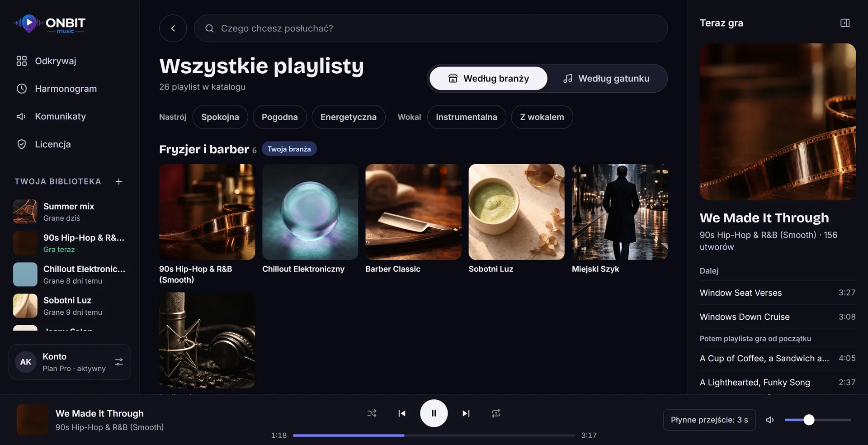The height and width of the screenshot is (445, 868).
Task: Toggle shuffle playback
Action: pyautogui.click(x=372, y=413)
